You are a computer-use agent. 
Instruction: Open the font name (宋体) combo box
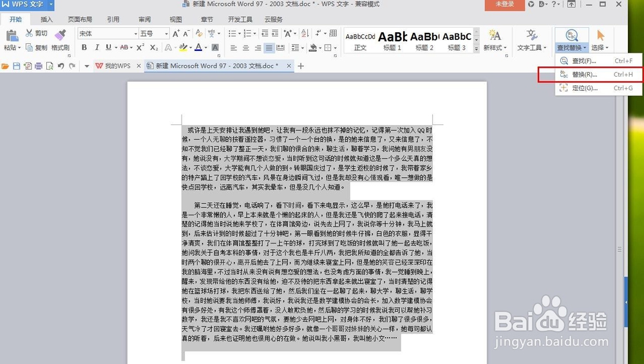tap(108, 34)
